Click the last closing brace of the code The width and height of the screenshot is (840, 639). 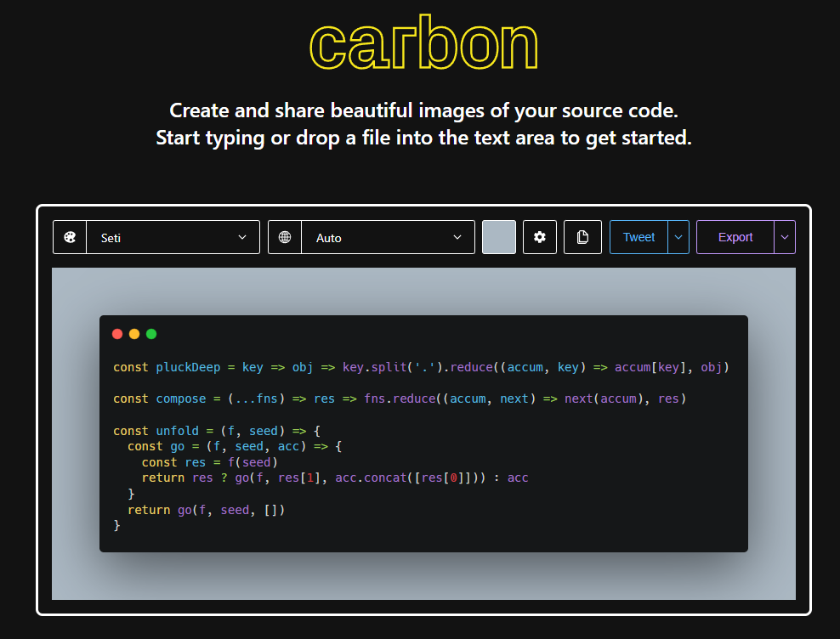116,526
